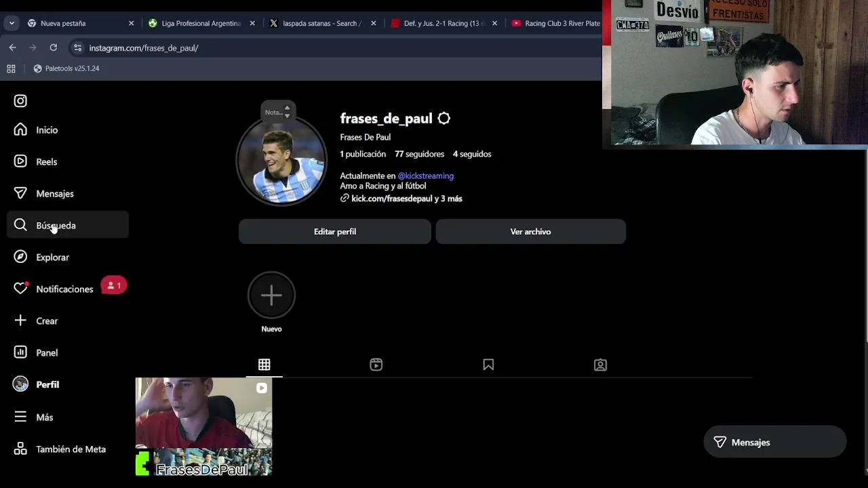Open 4 seguidos list
This screenshot has height=488, width=868.
[x=472, y=154]
